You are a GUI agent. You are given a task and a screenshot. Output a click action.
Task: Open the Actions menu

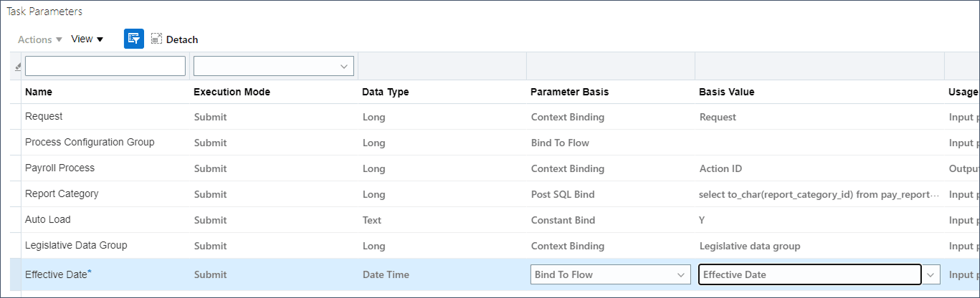(40, 40)
